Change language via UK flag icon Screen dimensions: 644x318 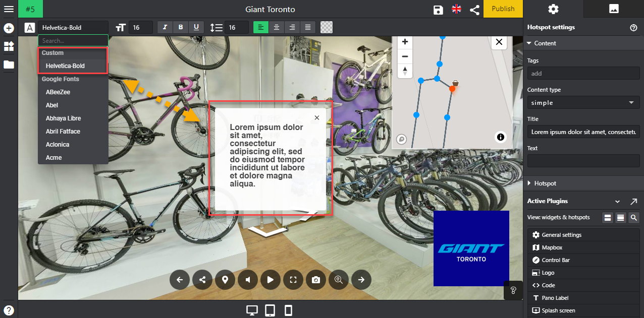click(x=456, y=9)
